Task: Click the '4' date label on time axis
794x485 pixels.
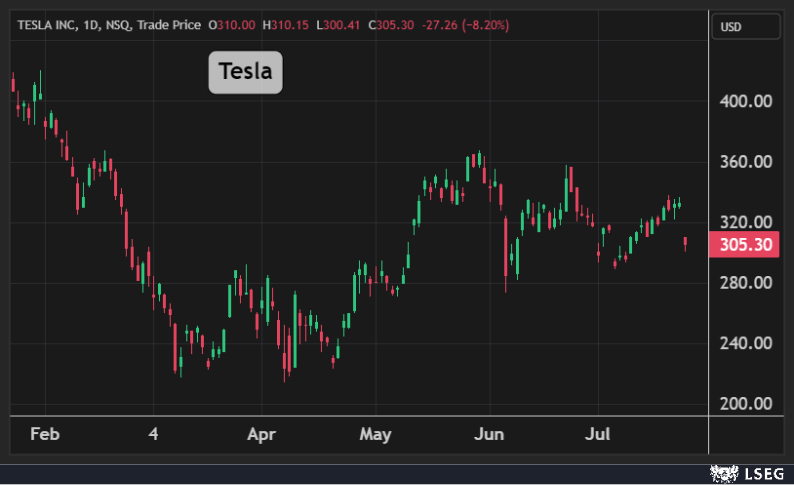Action: click(x=153, y=435)
